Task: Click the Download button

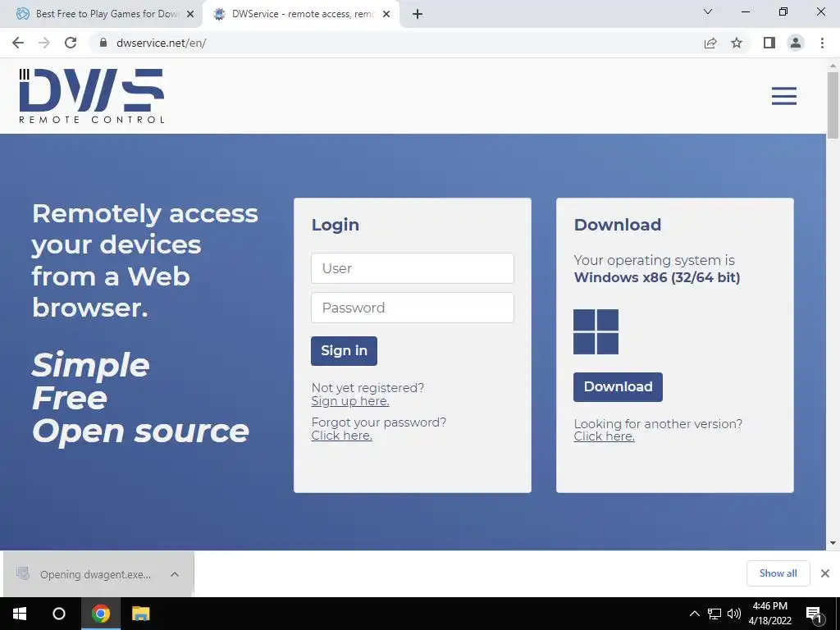Action: click(x=618, y=387)
